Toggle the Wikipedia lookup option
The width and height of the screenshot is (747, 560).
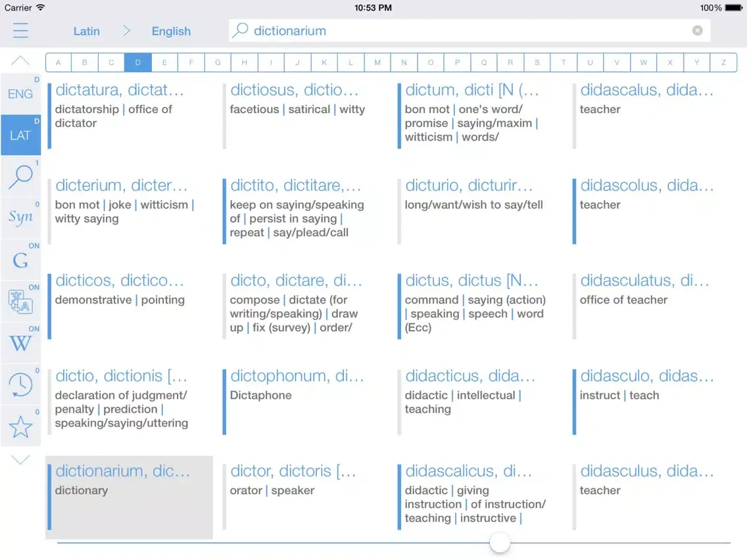coord(20,343)
